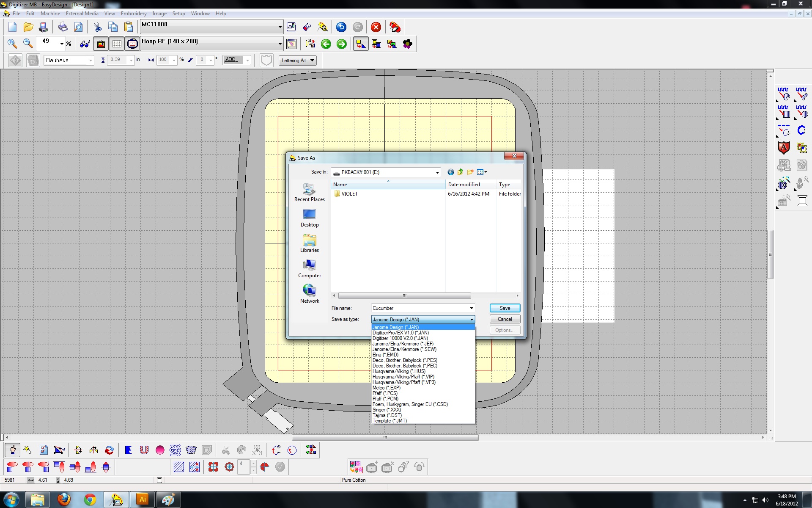Click Chrome in the Windows taskbar
The height and width of the screenshot is (508, 812).
point(90,500)
